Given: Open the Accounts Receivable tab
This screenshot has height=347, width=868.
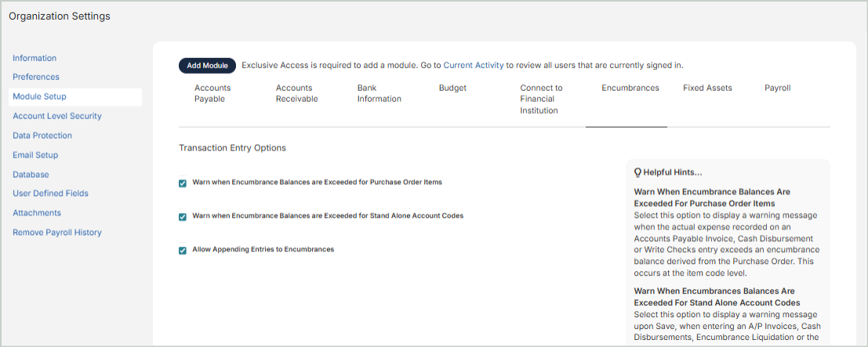Looking at the screenshot, I should pos(296,94).
